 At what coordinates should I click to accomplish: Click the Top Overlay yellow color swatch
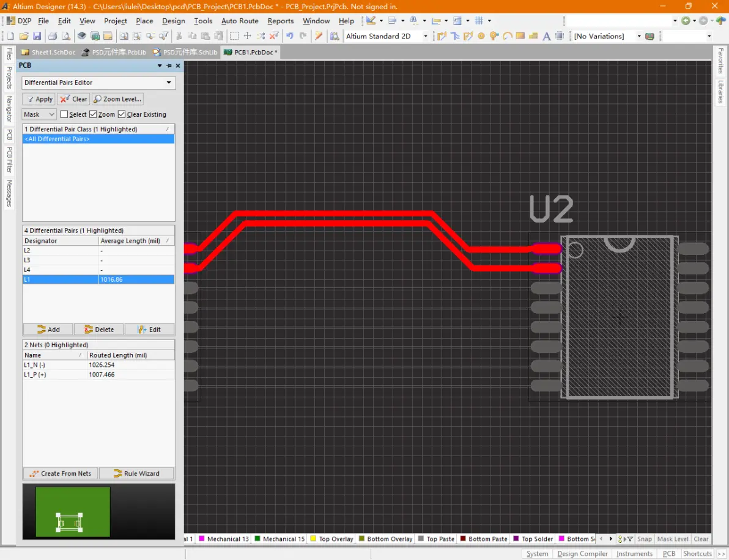313,539
